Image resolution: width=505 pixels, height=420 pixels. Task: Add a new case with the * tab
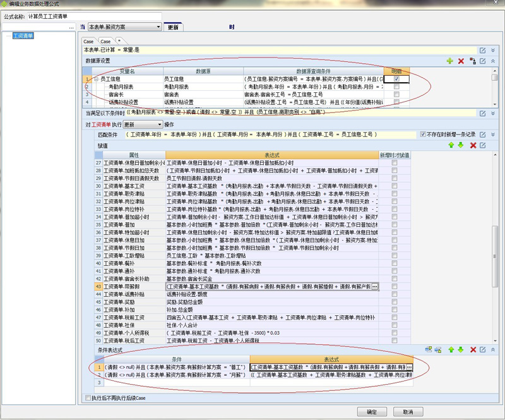[x=119, y=40]
